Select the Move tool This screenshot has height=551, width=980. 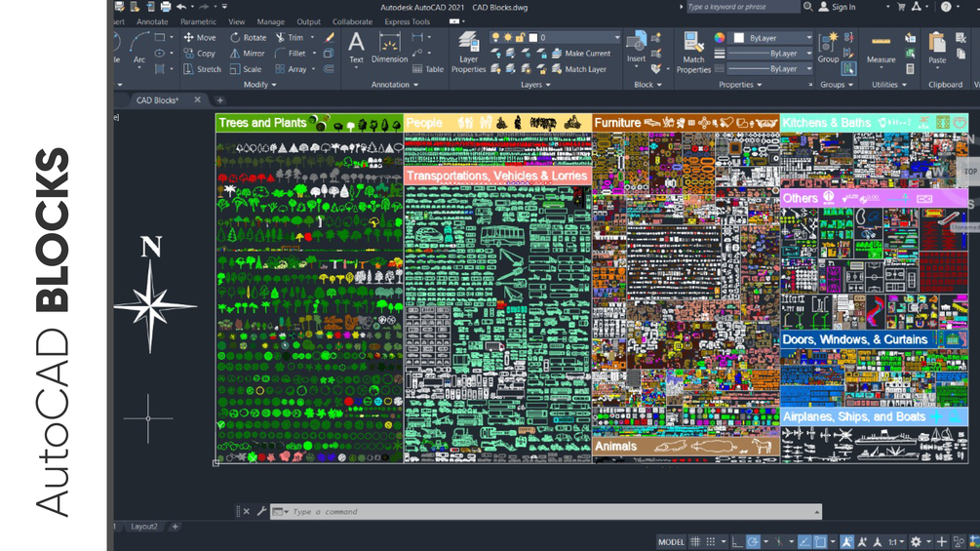click(199, 37)
